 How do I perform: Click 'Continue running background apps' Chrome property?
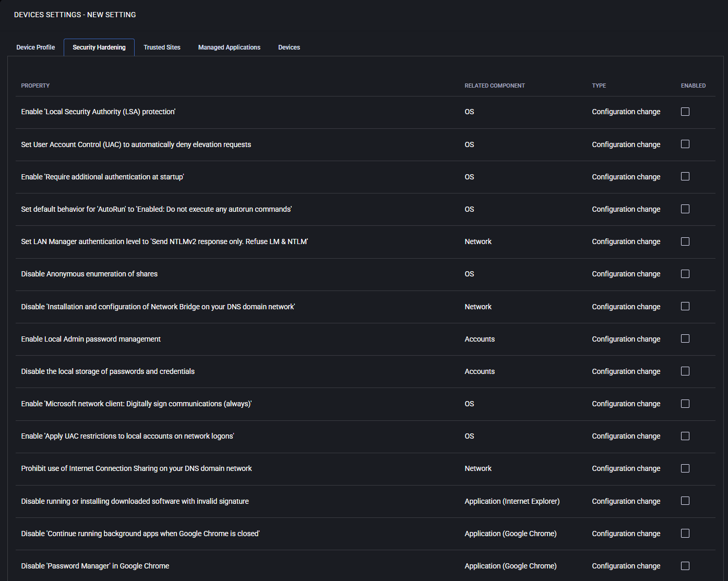[140, 534]
